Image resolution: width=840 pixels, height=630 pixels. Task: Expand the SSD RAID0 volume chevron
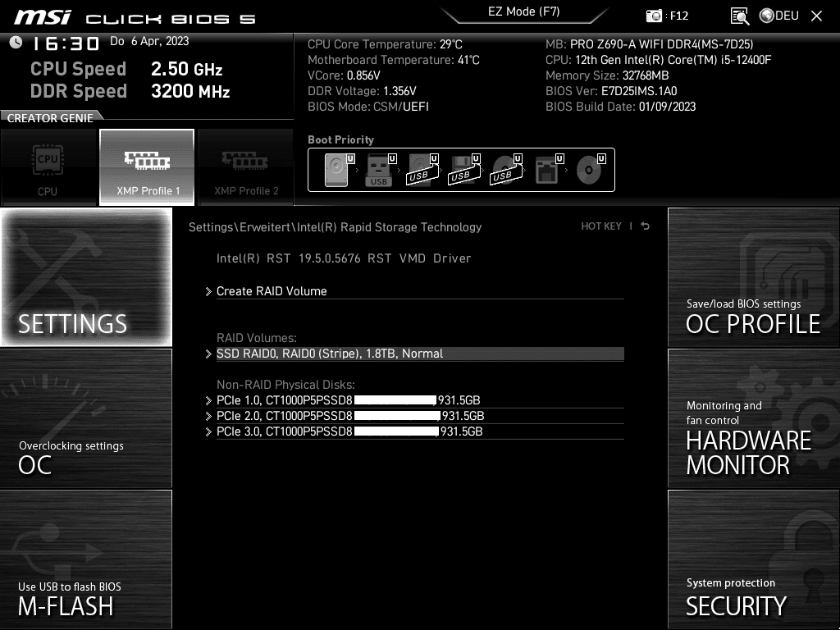pyautogui.click(x=208, y=354)
